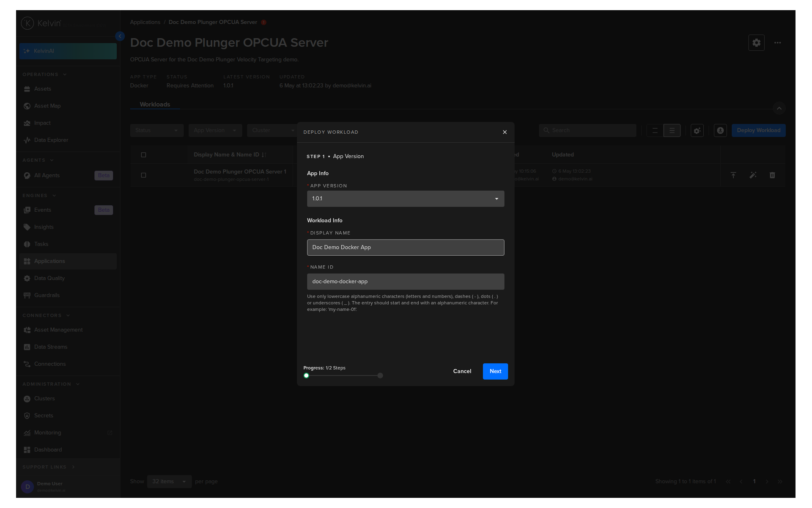Click the red attention status icon in breadcrumb
The width and height of the screenshot is (812, 508).
pyautogui.click(x=263, y=22)
